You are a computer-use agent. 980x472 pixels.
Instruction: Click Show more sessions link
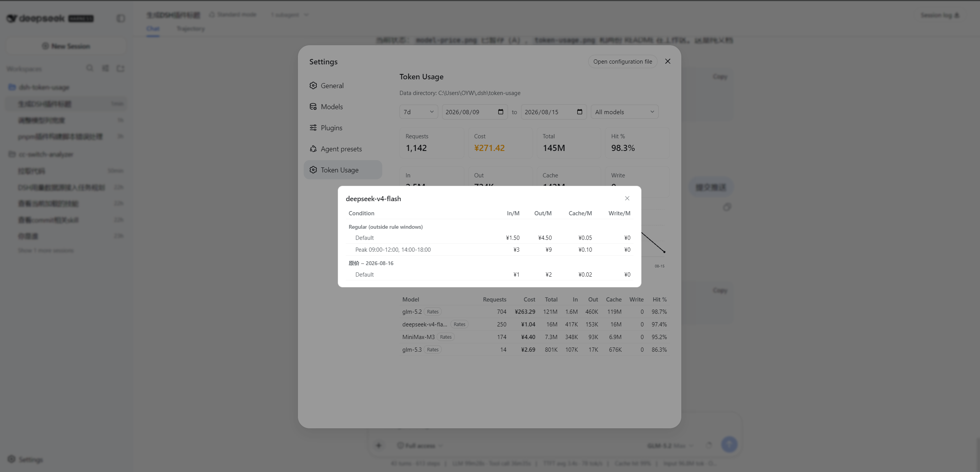pyautogui.click(x=46, y=251)
